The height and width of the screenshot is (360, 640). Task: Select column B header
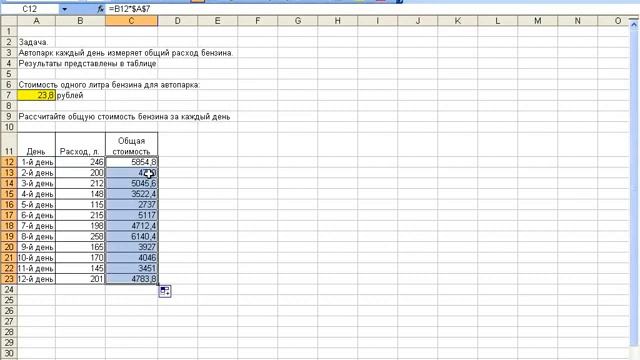(x=80, y=21)
